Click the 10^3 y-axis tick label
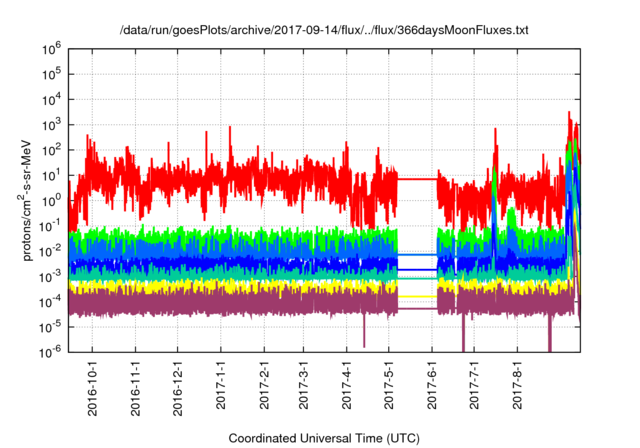 pos(51,125)
